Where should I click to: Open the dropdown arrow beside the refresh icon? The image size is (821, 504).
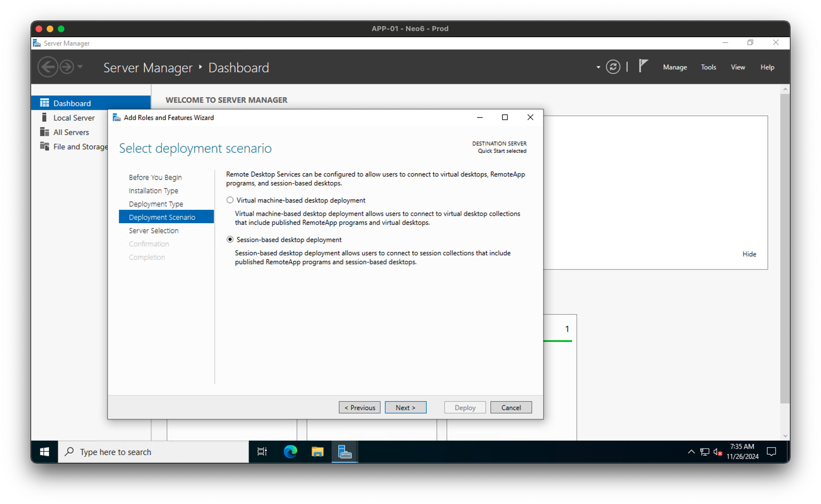coord(598,67)
